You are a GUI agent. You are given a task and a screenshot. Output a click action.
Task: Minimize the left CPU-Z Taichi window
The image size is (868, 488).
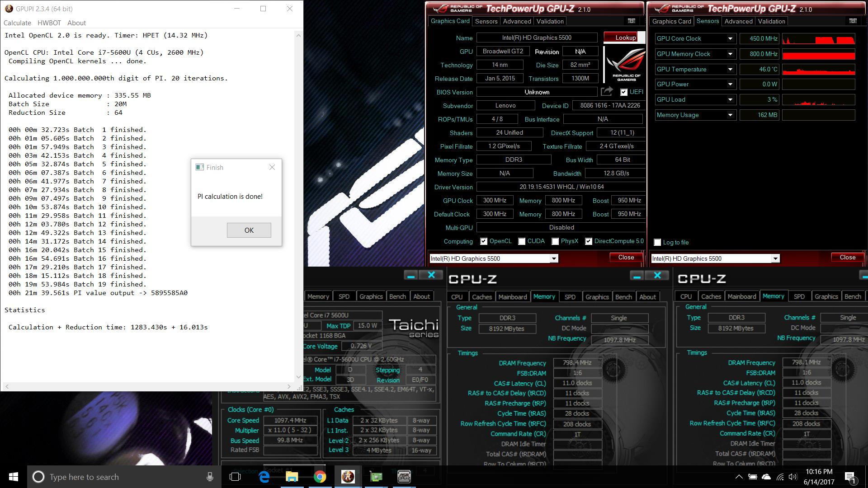pyautogui.click(x=411, y=276)
